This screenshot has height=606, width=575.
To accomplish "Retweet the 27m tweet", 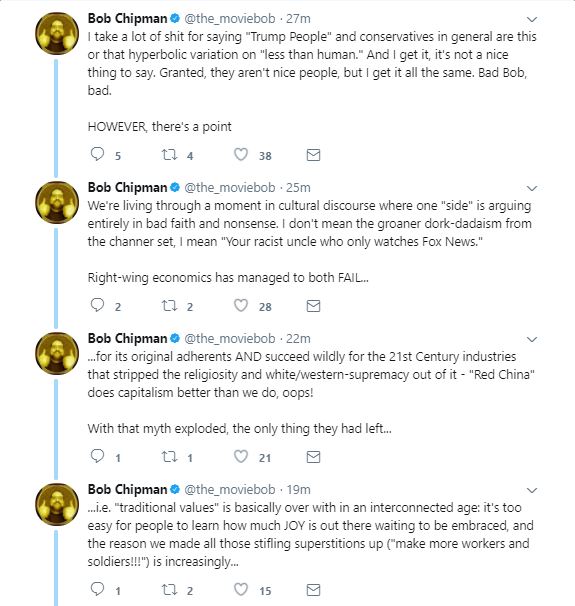I will coord(169,155).
